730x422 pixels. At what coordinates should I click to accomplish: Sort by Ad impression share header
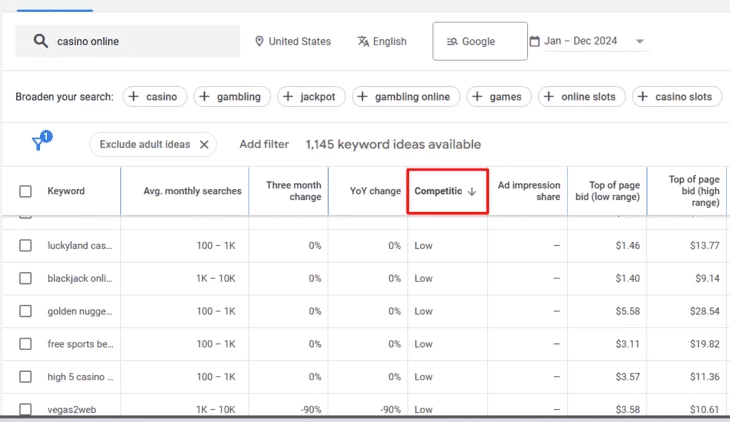[x=529, y=191]
